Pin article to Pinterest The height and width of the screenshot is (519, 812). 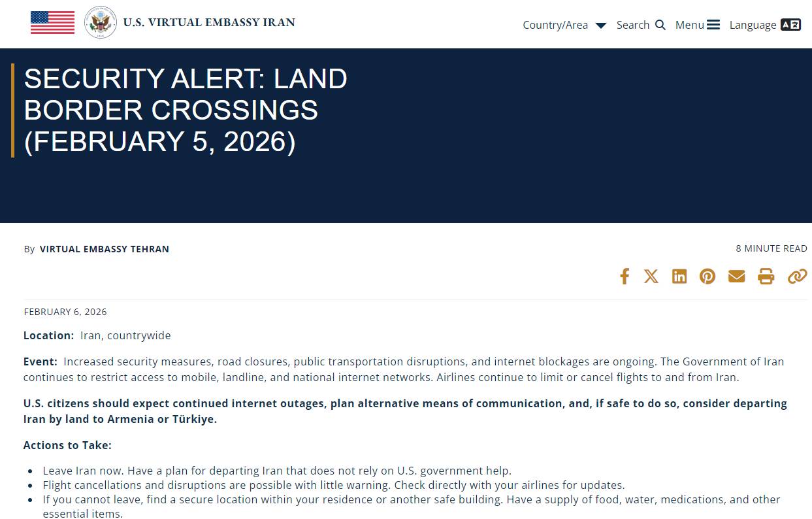[707, 276]
